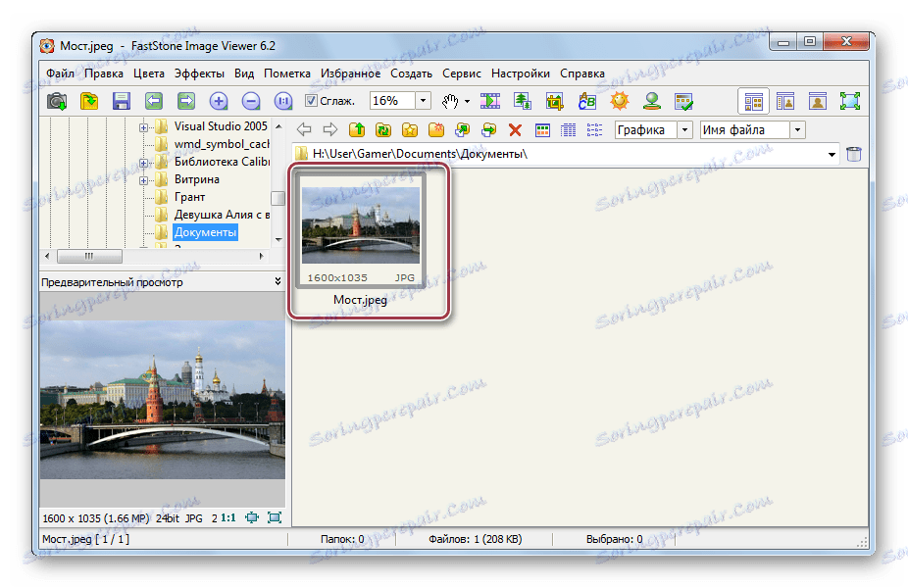Start the slideshow with filmstrip icon
The height and width of the screenshot is (588, 908).
pos(490,101)
